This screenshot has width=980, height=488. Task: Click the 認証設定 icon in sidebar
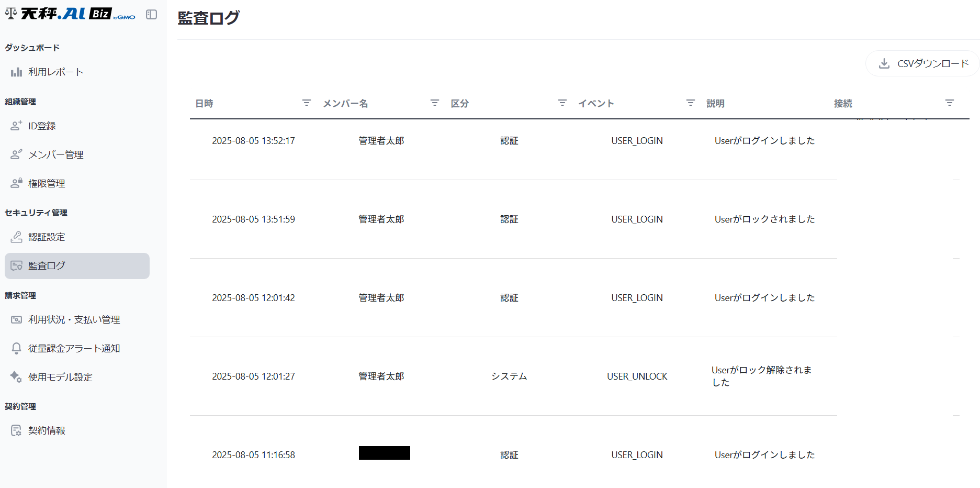[17, 237]
